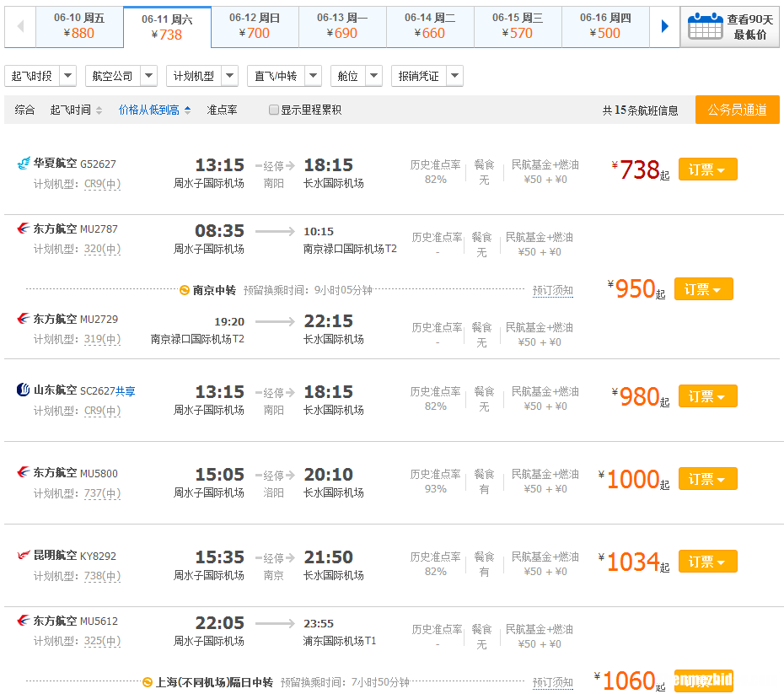Click 东方航空 logo beside MU5800
This screenshot has height=694, width=784.
point(23,472)
